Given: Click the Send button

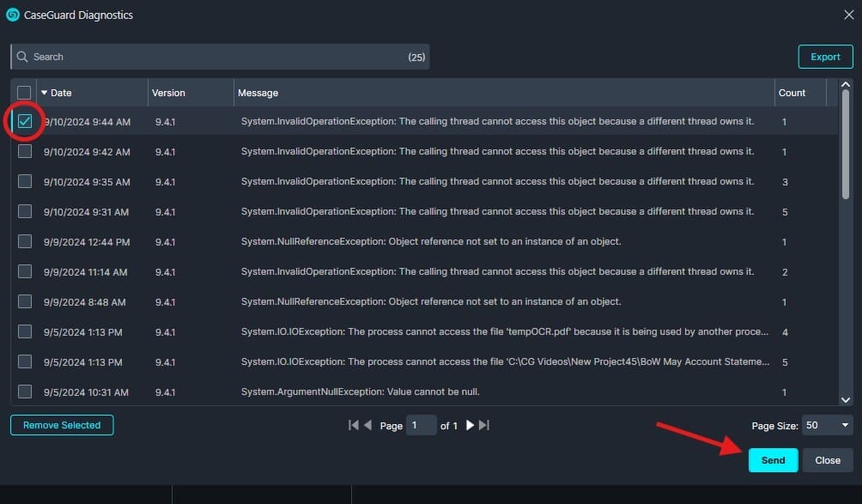Looking at the screenshot, I should [773, 460].
